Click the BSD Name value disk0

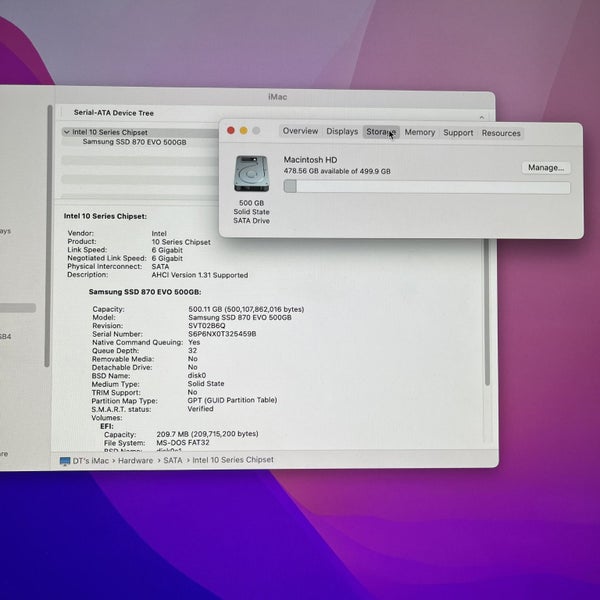pos(197,375)
